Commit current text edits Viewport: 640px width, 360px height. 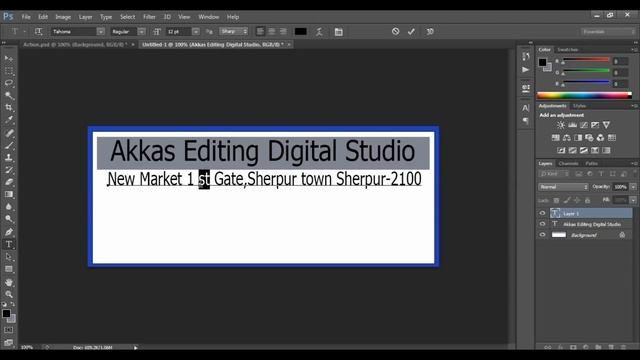(x=411, y=31)
